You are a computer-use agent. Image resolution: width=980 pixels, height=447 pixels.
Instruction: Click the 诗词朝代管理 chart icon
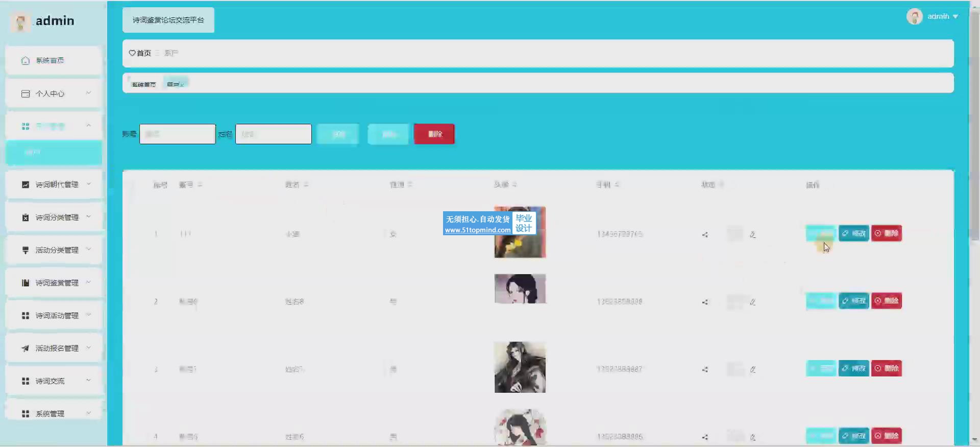point(26,184)
